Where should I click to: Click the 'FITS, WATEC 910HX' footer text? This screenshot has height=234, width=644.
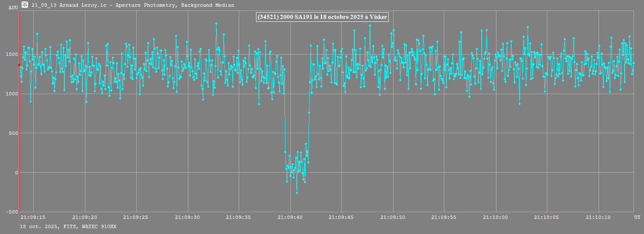pos(84,227)
